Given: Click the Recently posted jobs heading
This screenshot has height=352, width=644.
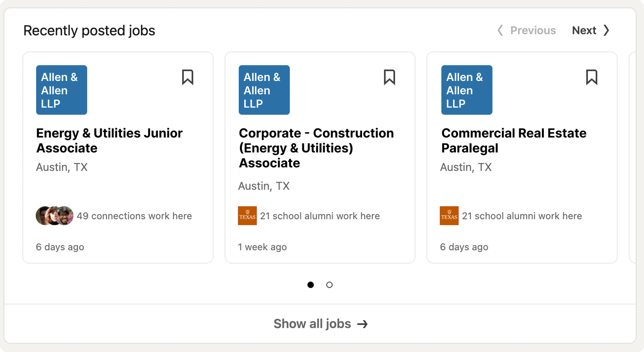Looking at the screenshot, I should pyautogui.click(x=89, y=31).
